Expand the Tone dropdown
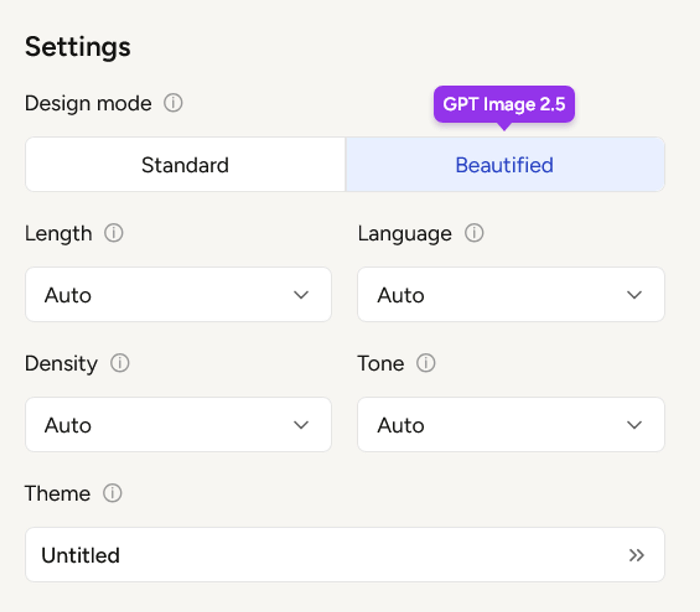The image size is (700, 612). (x=511, y=425)
